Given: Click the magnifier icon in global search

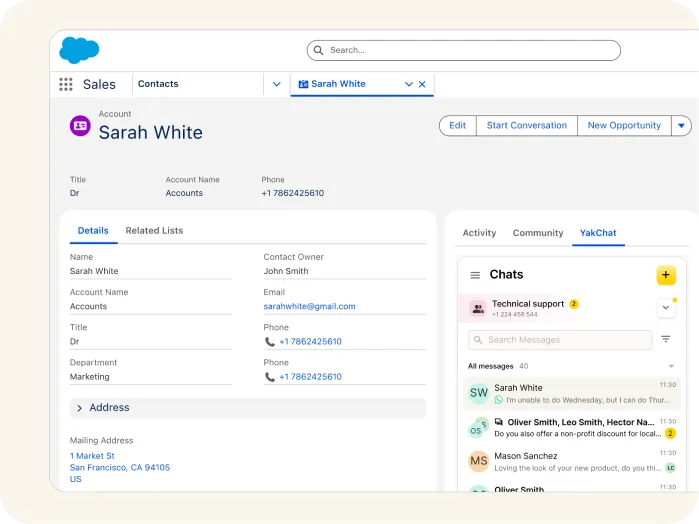Looking at the screenshot, I should click(318, 50).
